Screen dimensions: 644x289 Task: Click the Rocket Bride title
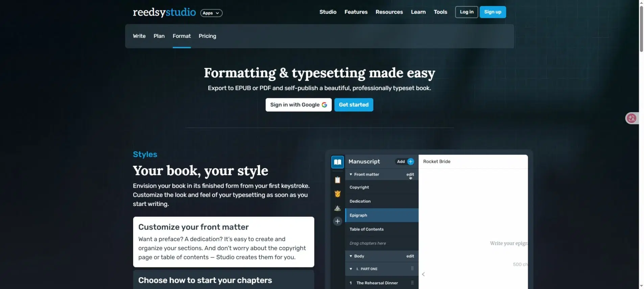(x=437, y=161)
